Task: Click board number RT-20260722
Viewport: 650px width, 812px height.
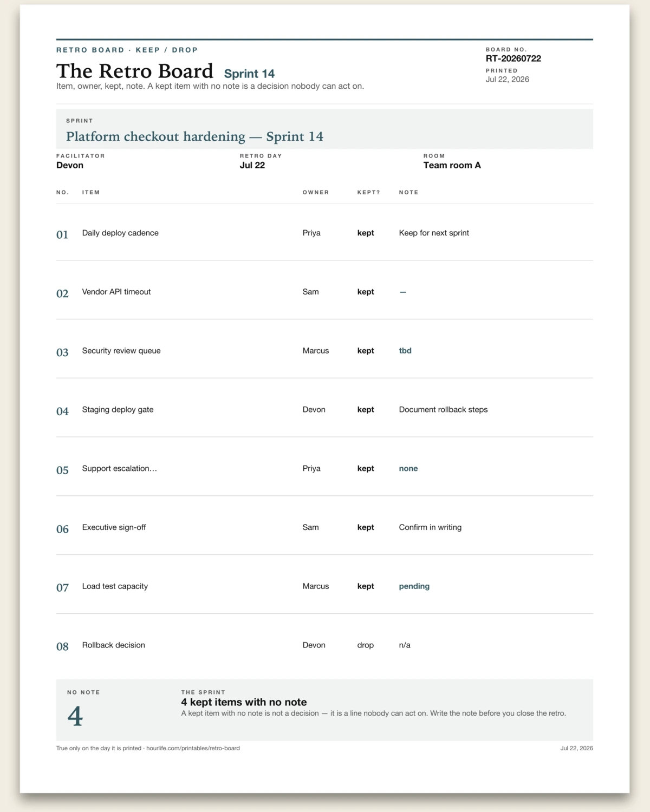Action: pos(513,58)
